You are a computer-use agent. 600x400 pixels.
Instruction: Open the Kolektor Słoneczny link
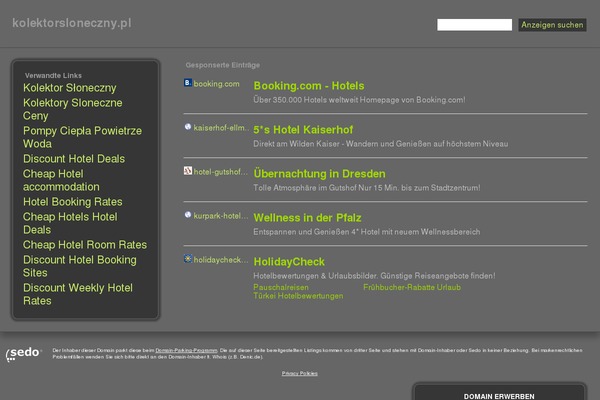(x=70, y=88)
